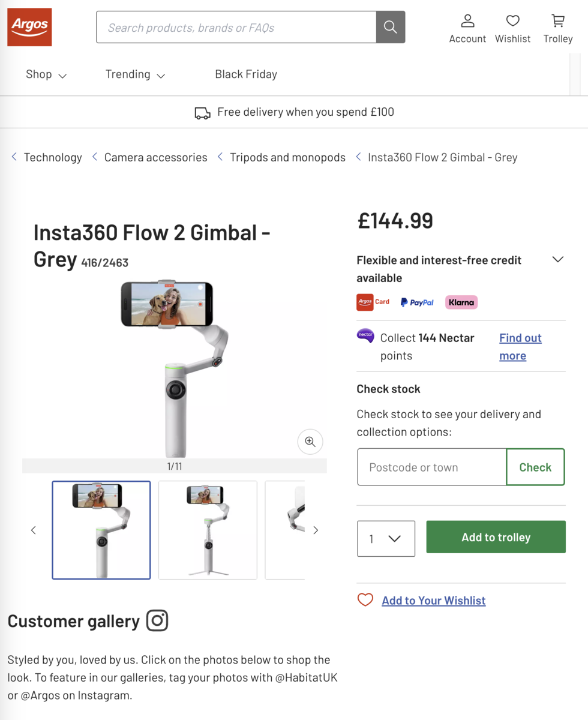Click the Check stock button

pyautogui.click(x=535, y=467)
